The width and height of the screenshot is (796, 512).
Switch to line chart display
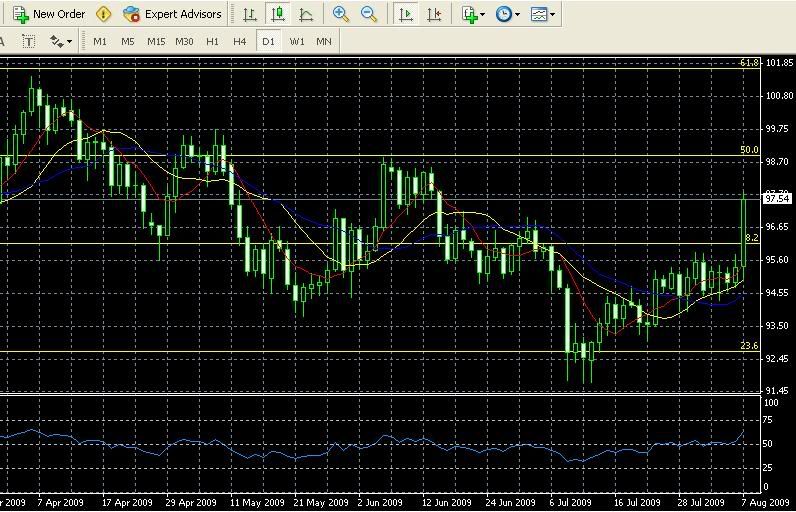(306, 14)
